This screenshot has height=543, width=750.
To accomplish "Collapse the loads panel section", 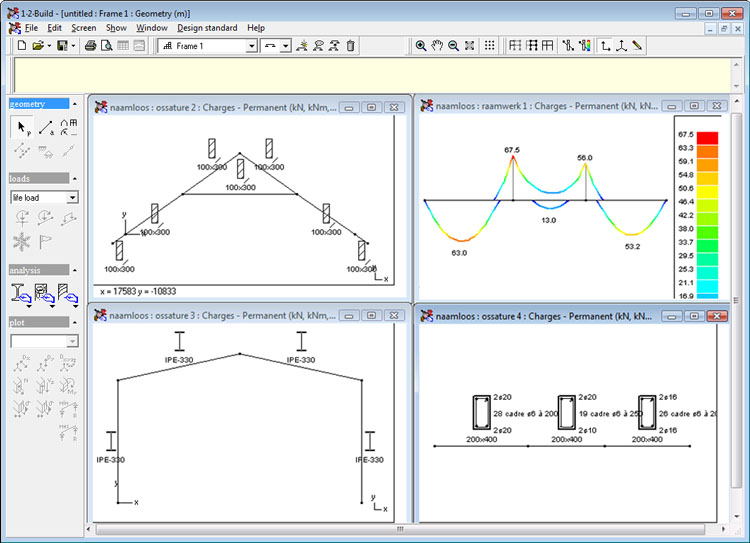I will click(x=75, y=178).
